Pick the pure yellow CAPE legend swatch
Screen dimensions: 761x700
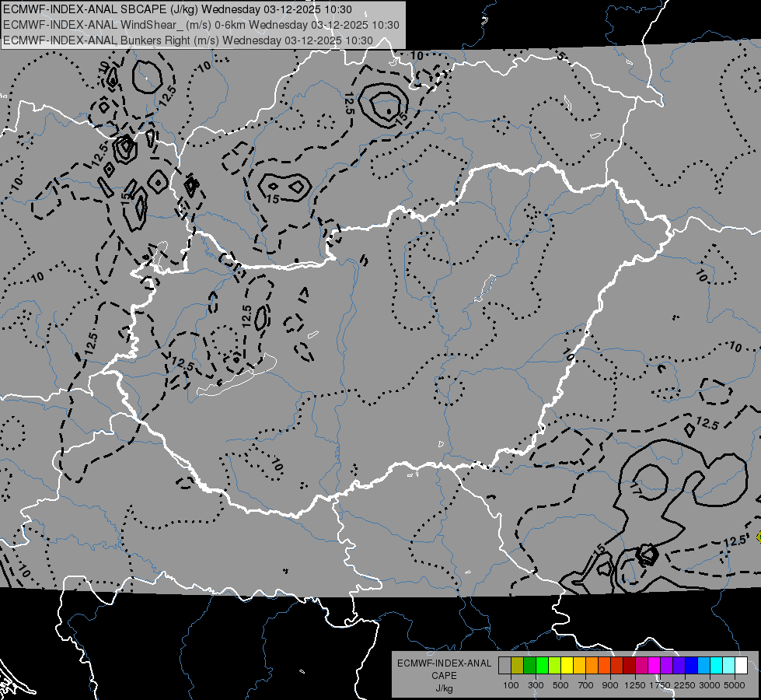567,666
